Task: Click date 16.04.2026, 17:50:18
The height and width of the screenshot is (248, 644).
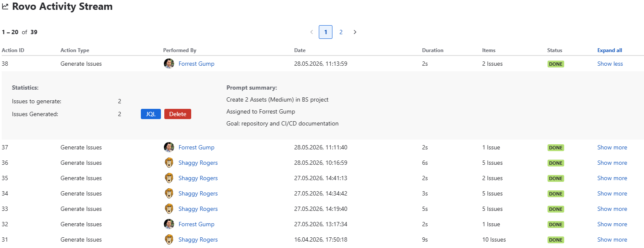Action: coord(321,239)
